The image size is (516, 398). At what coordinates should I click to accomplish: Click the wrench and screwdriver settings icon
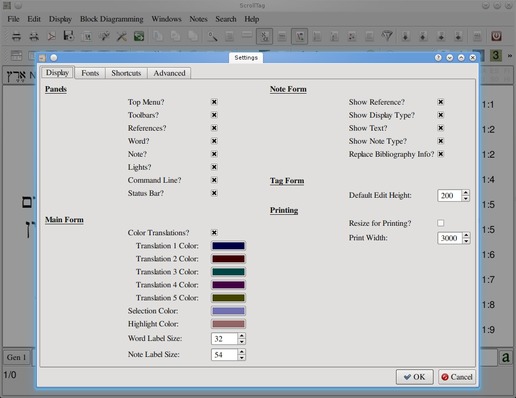[x=121, y=36]
